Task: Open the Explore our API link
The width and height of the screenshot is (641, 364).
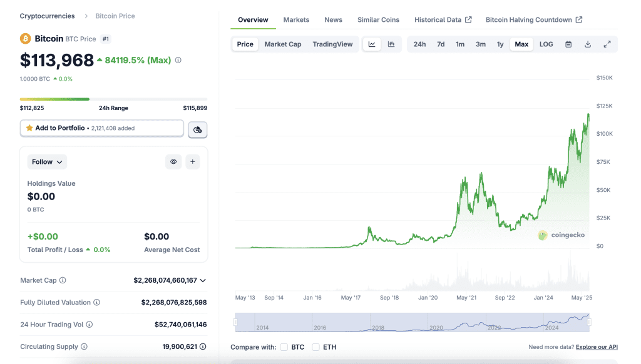Action: coord(597,347)
